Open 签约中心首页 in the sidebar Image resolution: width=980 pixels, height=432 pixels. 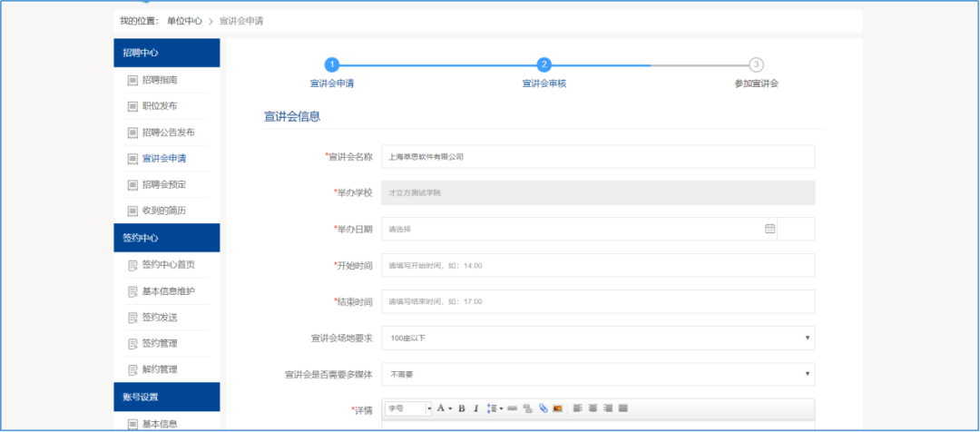click(168, 265)
